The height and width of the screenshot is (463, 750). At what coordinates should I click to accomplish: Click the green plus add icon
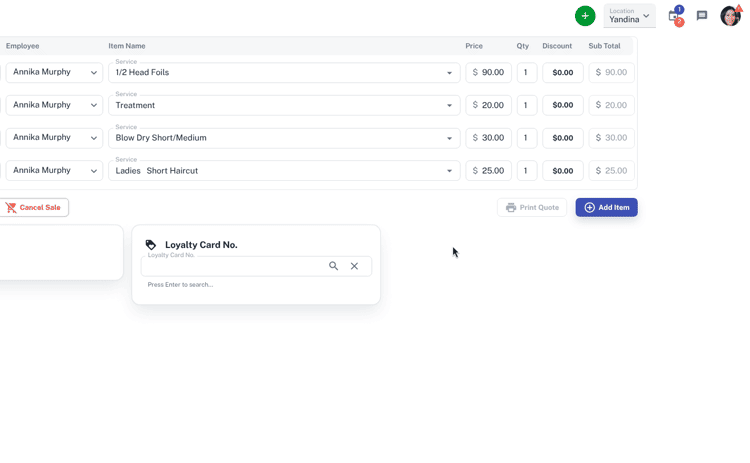click(585, 16)
